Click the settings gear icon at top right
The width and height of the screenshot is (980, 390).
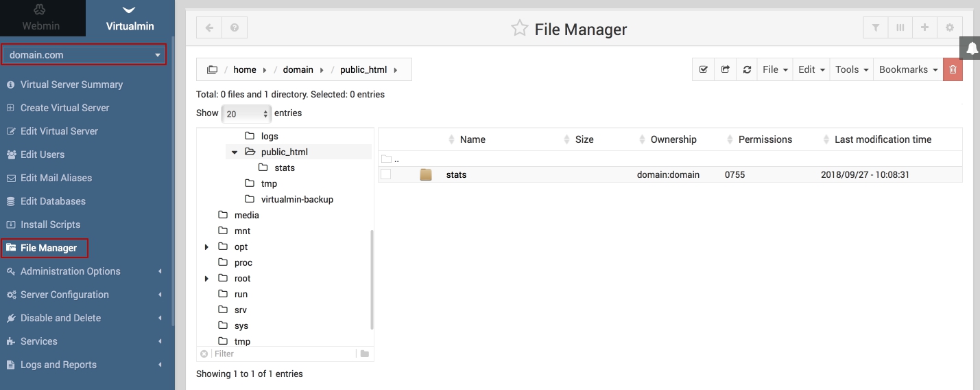point(950,28)
